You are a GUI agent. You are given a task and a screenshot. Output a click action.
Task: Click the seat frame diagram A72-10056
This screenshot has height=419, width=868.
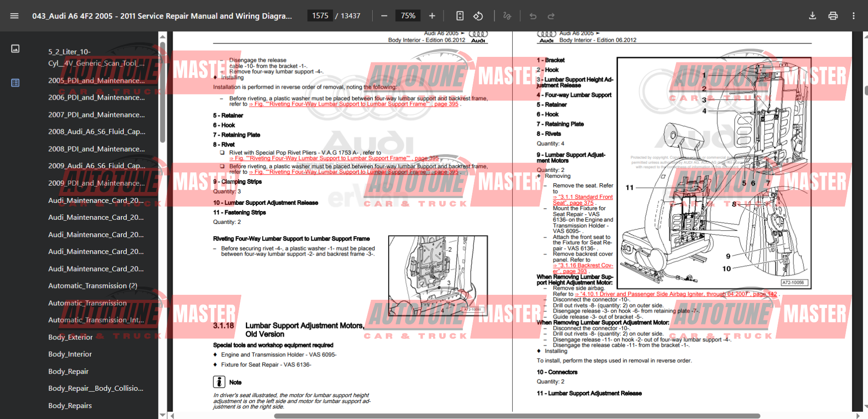click(x=713, y=173)
